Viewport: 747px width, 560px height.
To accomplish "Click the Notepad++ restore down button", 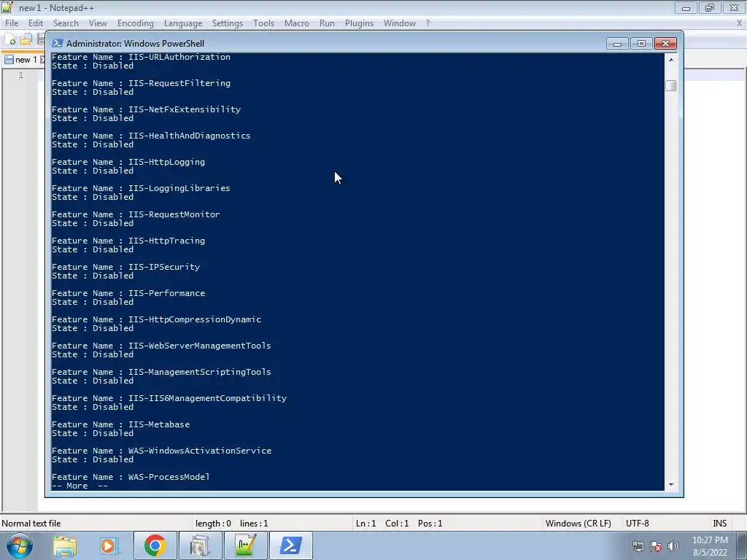I will 710,7.
